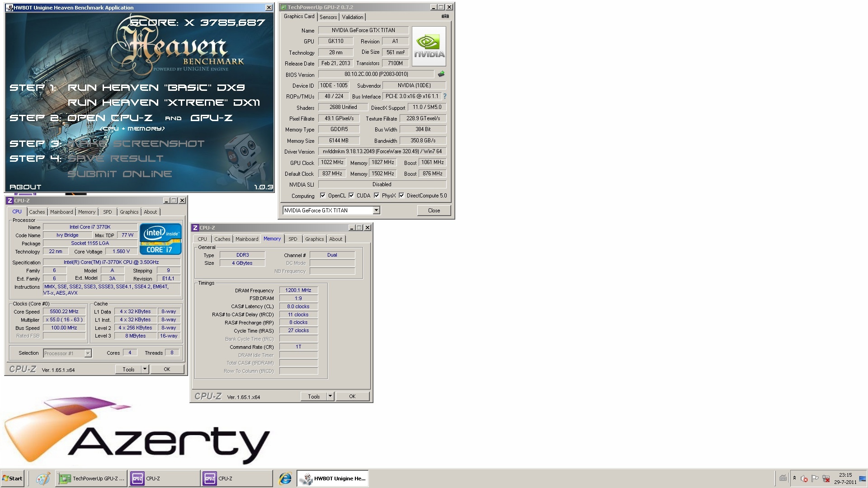Click the Action Center flag tray icon
The image size is (868, 488).
coord(815,479)
